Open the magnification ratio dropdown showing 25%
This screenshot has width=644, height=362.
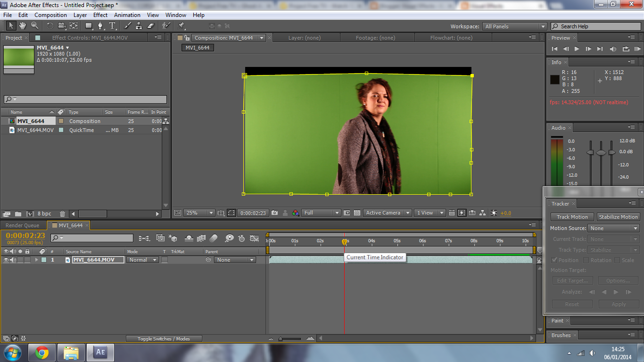coord(199,213)
